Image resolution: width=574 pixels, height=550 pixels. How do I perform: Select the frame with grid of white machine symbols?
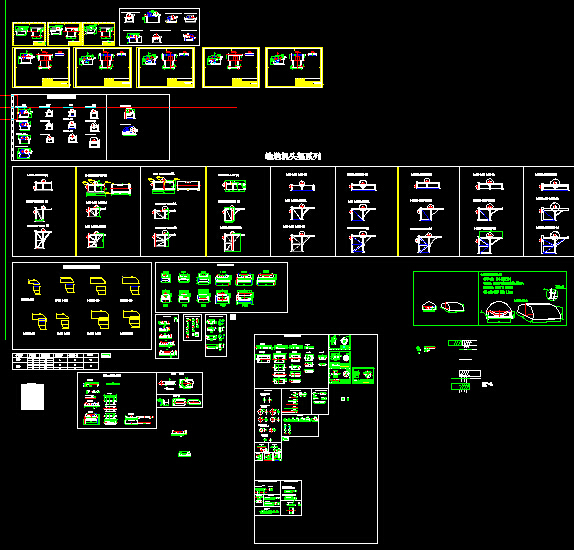click(59, 127)
